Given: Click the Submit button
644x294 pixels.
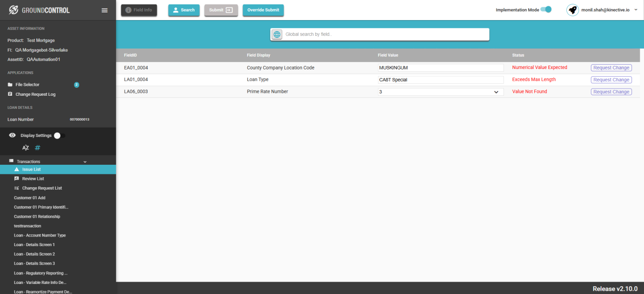Looking at the screenshot, I should (221, 10).
